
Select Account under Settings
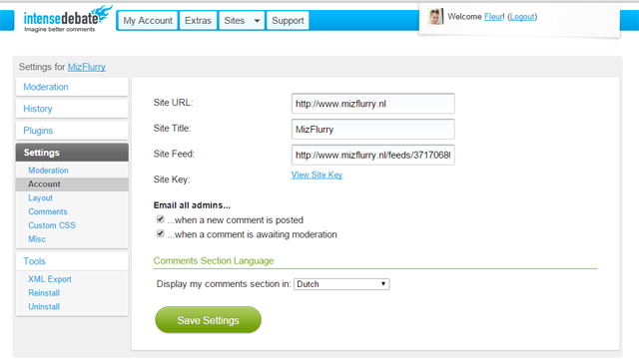coord(72,184)
